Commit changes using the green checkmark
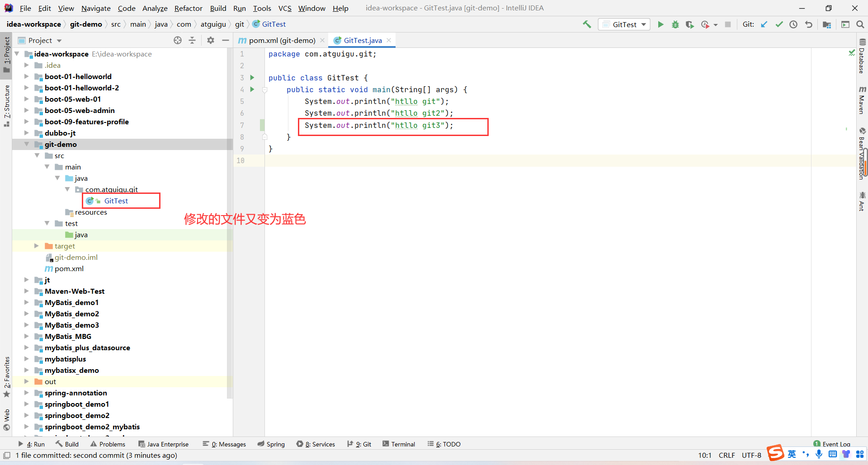 [779, 24]
